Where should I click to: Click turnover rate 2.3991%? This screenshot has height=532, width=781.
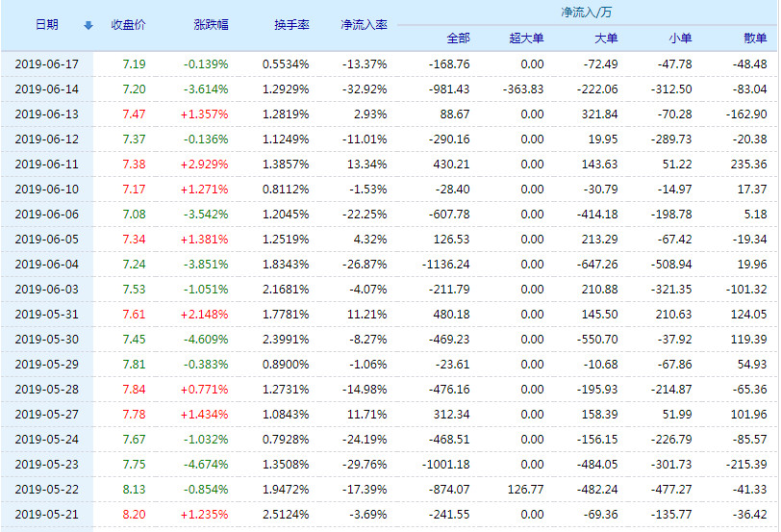pos(286,340)
